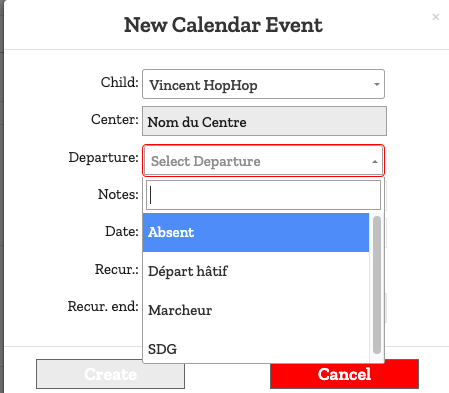Open the Child dropdown arrow
The width and height of the screenshot is (449, 393).
377,84
